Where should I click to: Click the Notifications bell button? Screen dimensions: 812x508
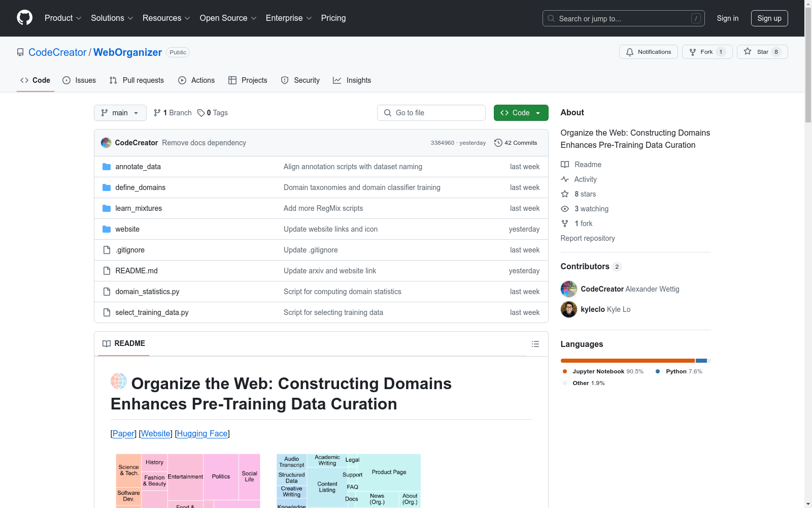pos(648,52)
